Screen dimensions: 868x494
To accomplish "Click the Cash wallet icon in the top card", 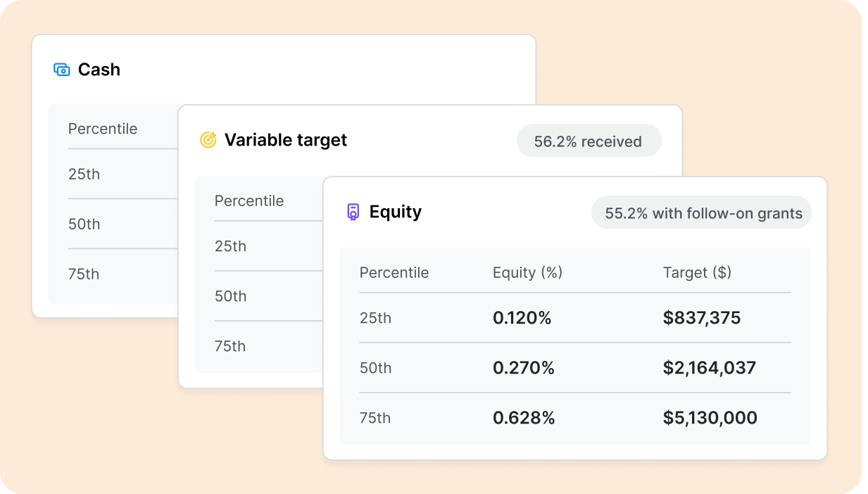I will coord(61,69).
